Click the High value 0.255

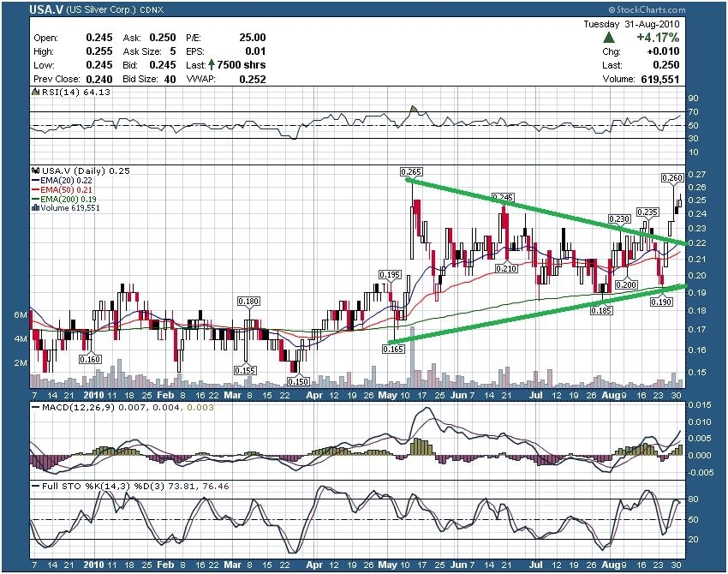point(98,51)
